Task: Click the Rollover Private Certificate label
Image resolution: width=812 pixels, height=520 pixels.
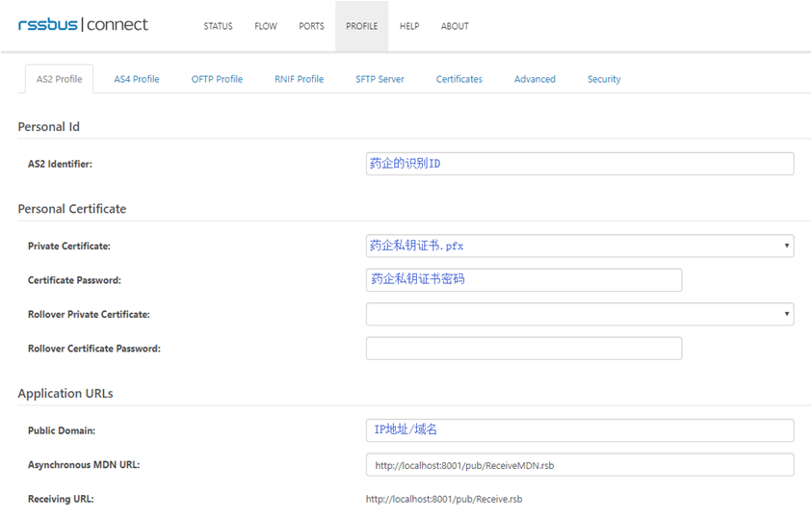Action: tap(89, 314)
